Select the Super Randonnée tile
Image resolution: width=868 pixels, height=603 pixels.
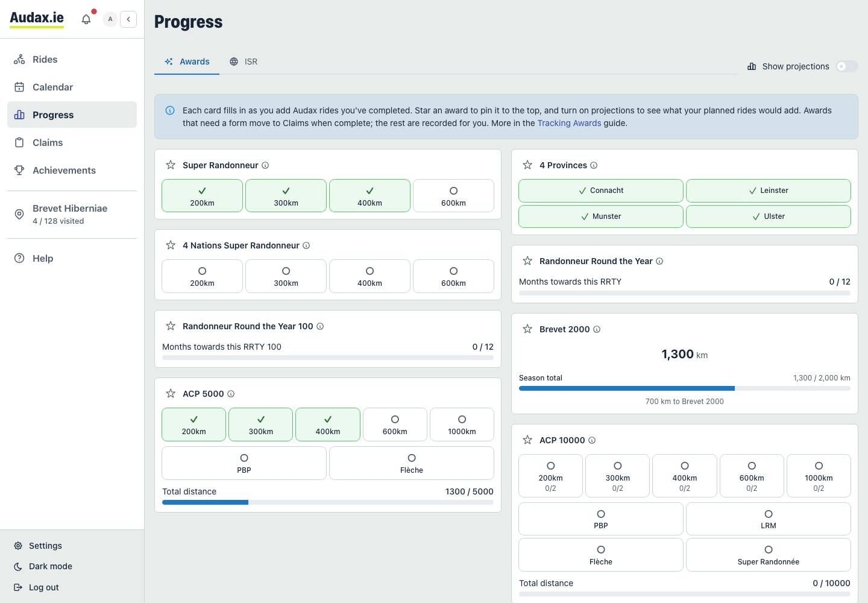(769, 555)
